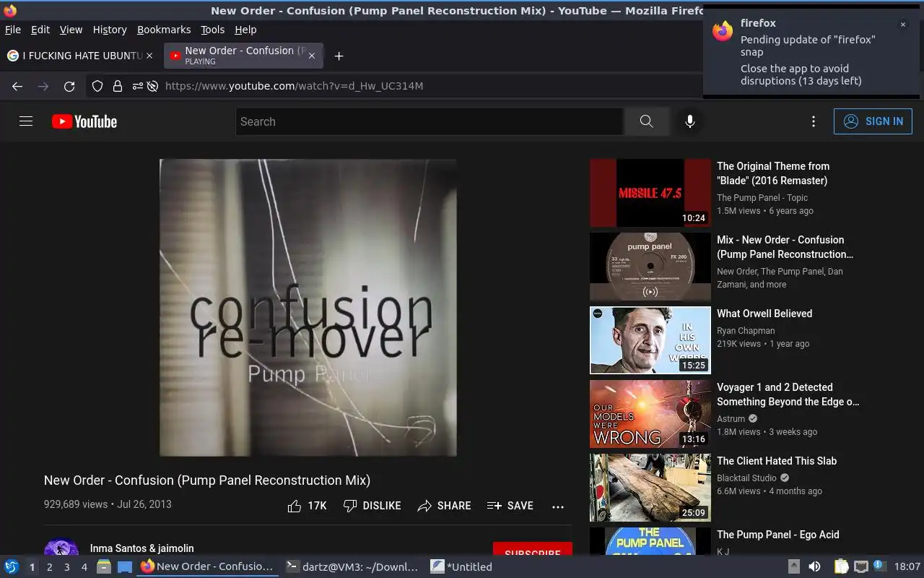Open the File menu
The height and width of the screenshot is (578, 924).
tap(13, 30)
